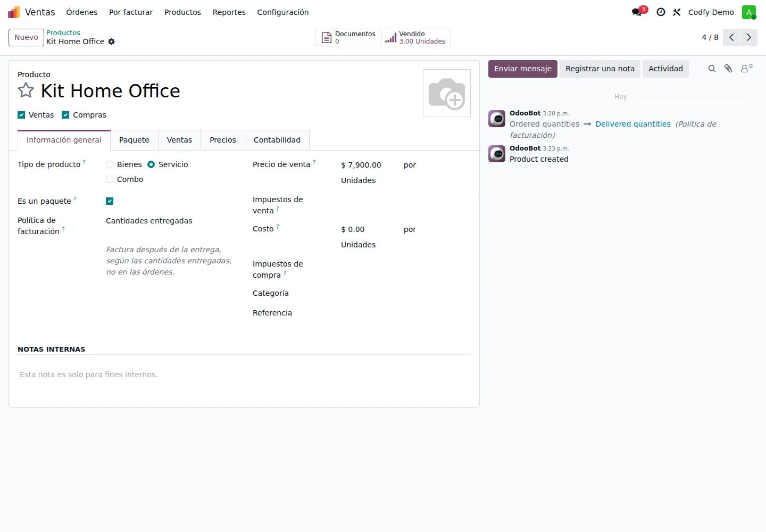This screenshot has height=532, width=766.
Task: Open Órdenes menu
Action: tap(82, 12)
